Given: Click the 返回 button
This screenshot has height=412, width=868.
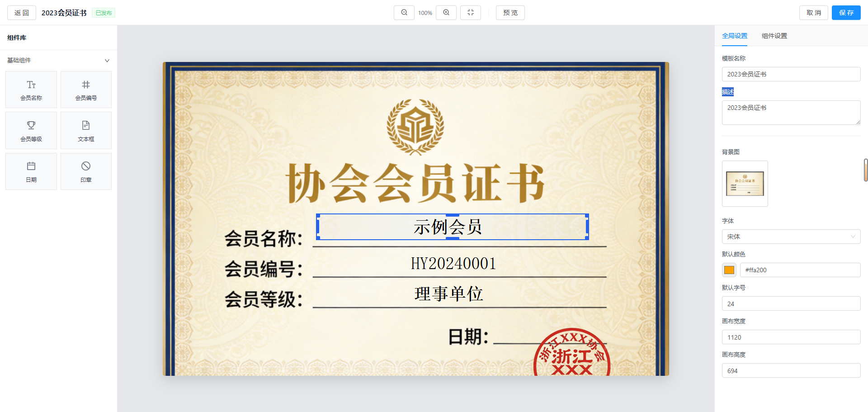Looking at the screenshot, I should point(21,13).
